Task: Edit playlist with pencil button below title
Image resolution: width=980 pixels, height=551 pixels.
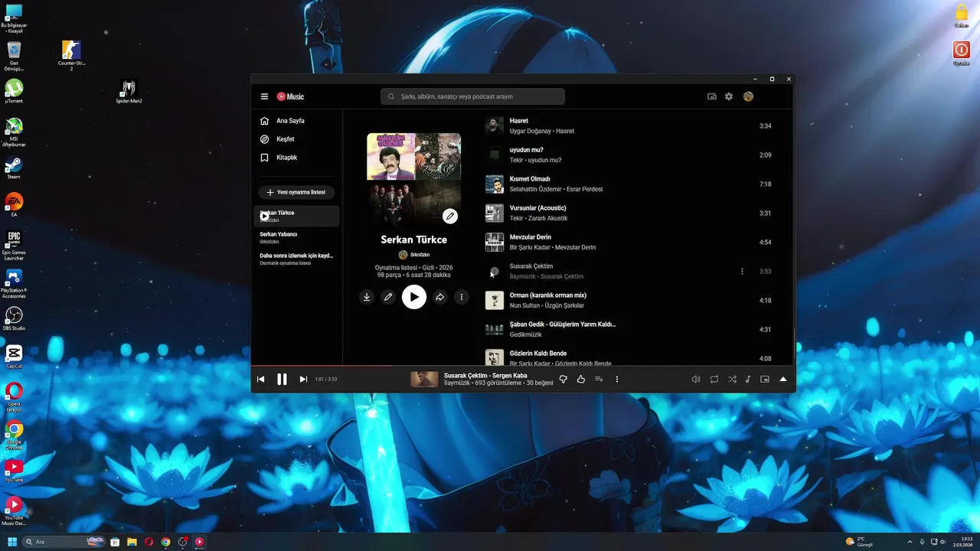Action: (388, 297)
